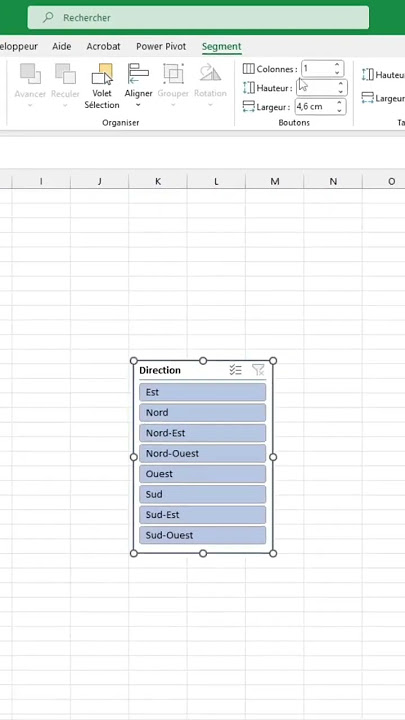
Task: Switch to the Acrobat tab
Action: click(x=103, y=46)
